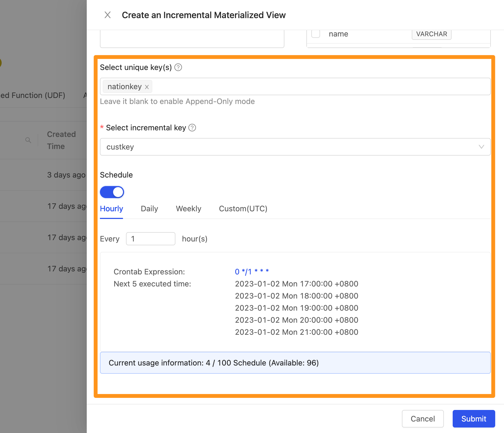Switch to the Weekly schedule tab
Image resolution: width=504 pixels, height=433 pixels.
pyautogui.click(x=189, y=209)
